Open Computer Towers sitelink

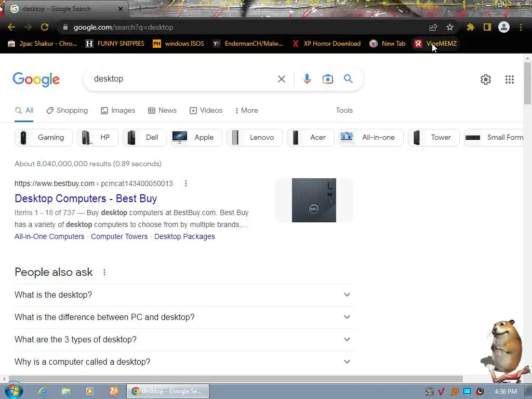pyautogui.click(x=119, y=236)
